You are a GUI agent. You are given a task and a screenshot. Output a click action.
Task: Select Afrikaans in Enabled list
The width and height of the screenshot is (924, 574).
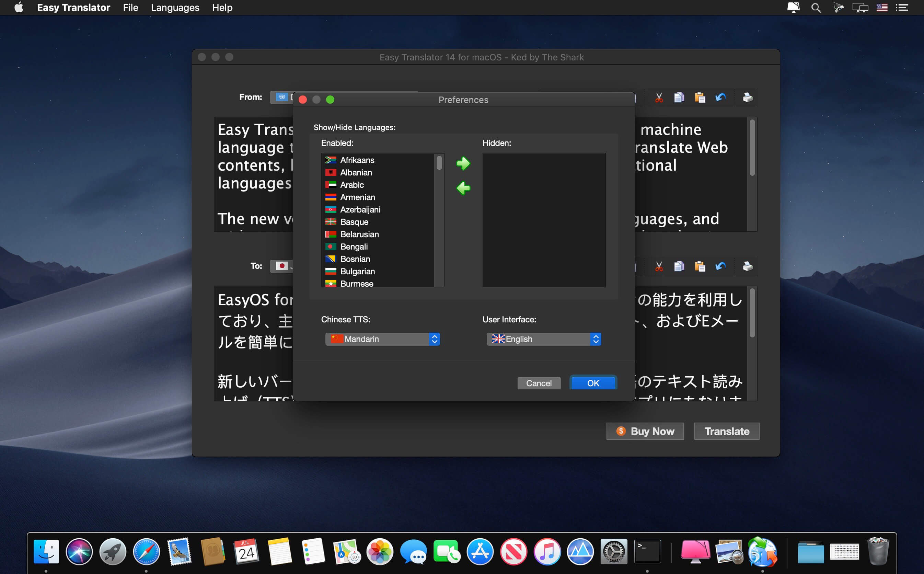pos(378,160)
